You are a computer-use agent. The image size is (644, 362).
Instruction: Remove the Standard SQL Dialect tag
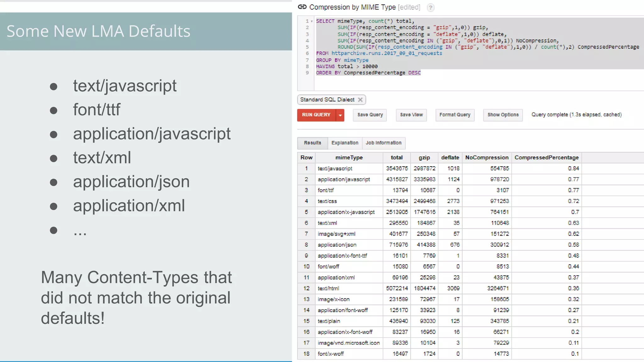360,100
